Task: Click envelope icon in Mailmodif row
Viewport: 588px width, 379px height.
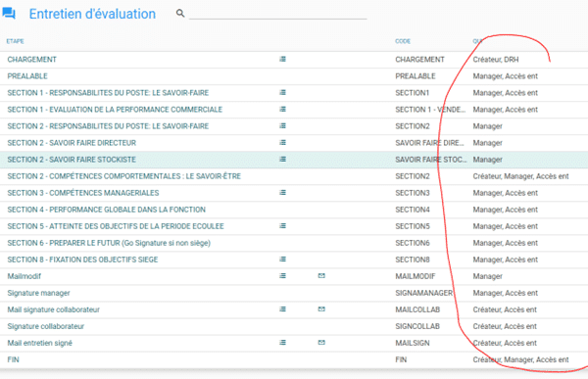Action: pos(321,275)
